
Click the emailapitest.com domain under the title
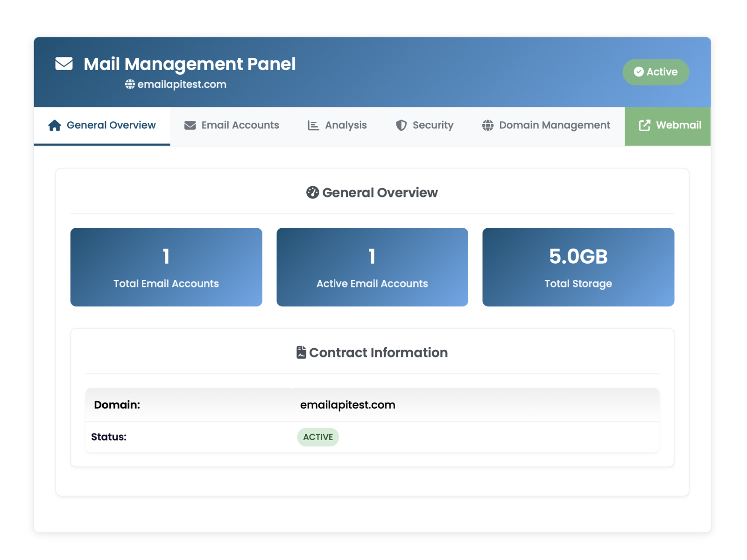click(182, 84)
